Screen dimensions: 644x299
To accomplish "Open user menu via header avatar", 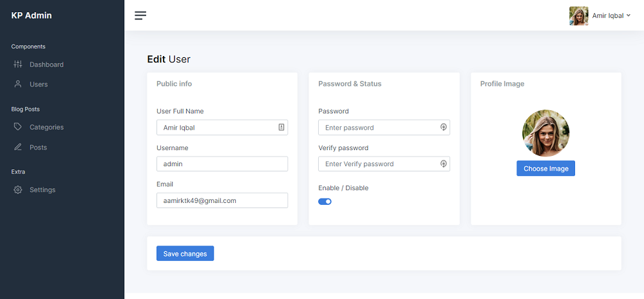I will click(x=579, y=15).
